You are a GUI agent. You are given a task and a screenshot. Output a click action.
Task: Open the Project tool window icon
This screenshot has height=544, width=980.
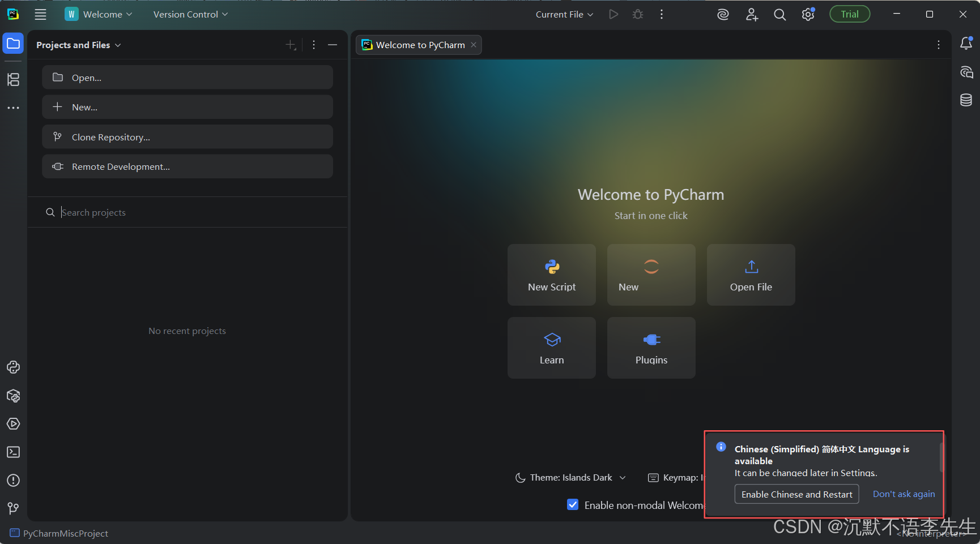tap(13, 44)
